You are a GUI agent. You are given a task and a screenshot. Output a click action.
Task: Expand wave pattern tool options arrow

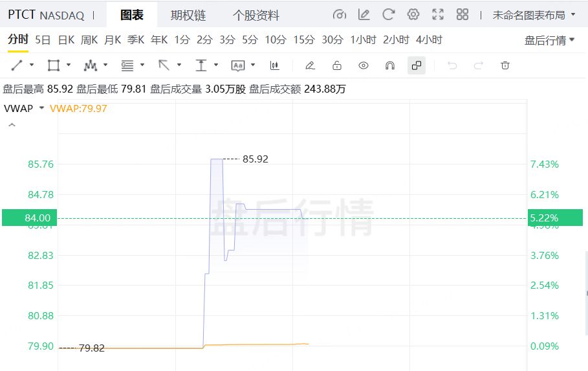[x=105, y=65]
